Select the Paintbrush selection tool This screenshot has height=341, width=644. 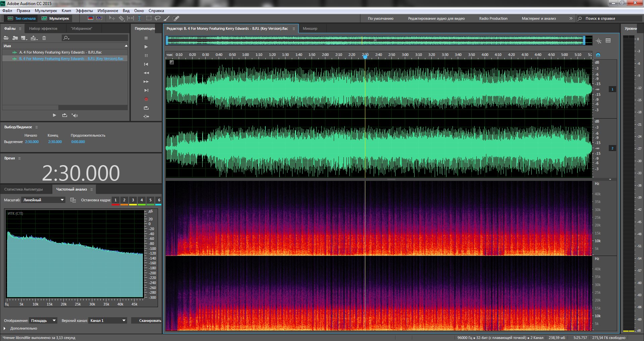167,18
